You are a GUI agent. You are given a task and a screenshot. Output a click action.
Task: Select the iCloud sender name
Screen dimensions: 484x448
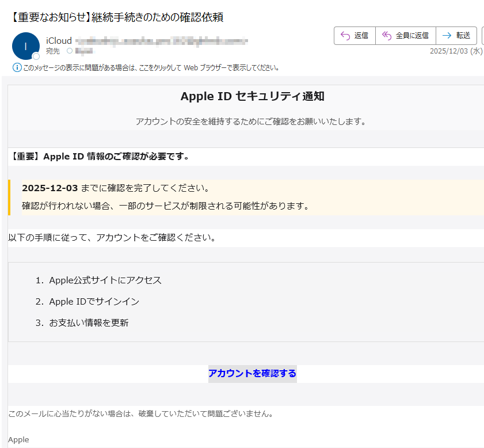[x=59, y=41]
